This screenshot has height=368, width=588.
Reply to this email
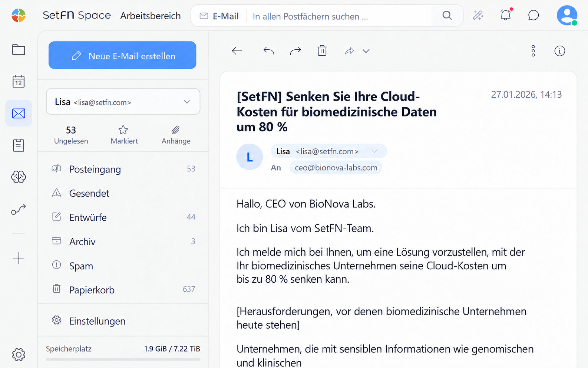(x=269, y=51)
